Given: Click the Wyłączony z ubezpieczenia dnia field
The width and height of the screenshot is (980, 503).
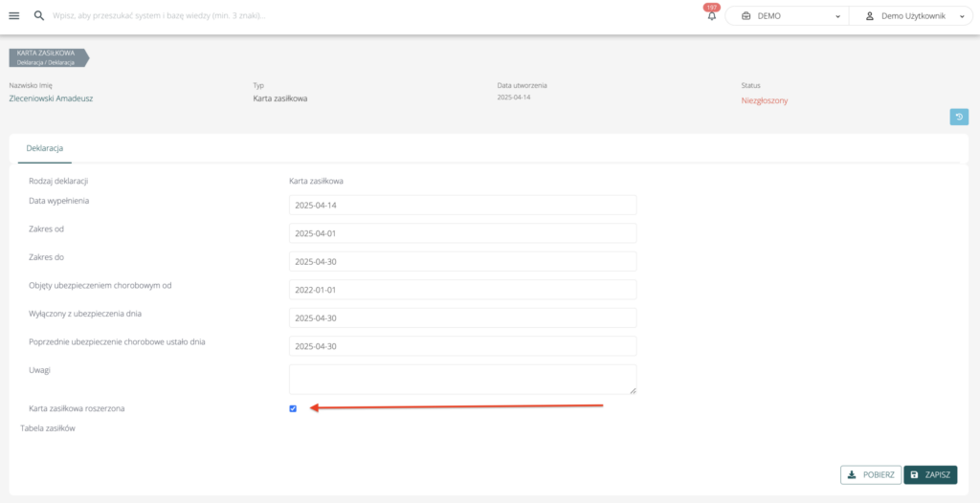Looking at the screenshot, I should [462, 317].
